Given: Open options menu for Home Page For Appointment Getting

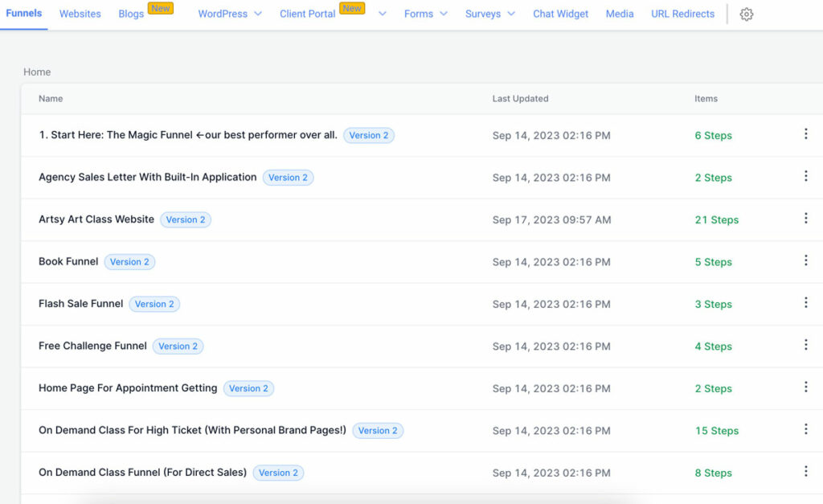Looking at the screenshot, I should (x=805, y=387).
